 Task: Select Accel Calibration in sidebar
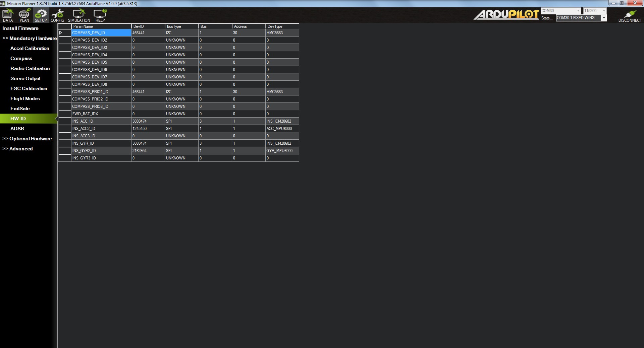(x=30, y=48)
